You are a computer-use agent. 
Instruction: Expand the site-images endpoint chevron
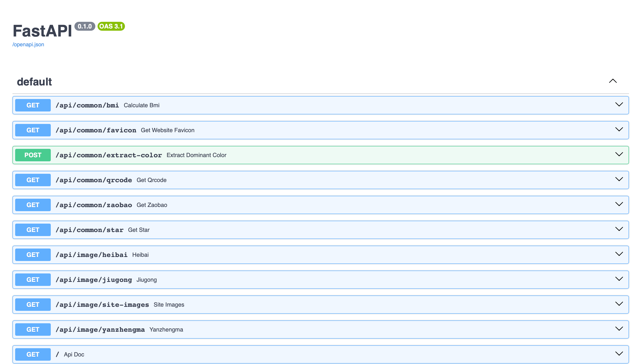click(x=619, y=304)
